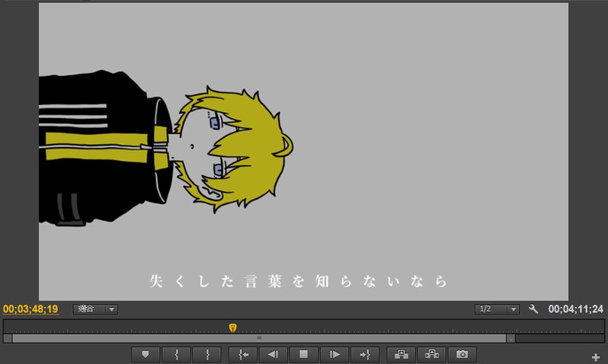Click the blond character in the preview
This screenshot has height=364, width=608.
click(x=166, y=147)
